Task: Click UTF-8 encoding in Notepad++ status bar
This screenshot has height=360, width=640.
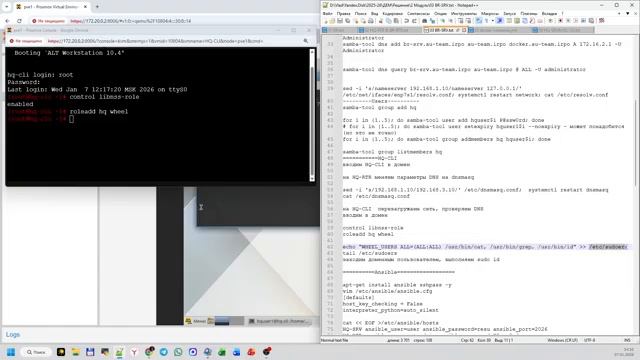Action: [589, 340]
